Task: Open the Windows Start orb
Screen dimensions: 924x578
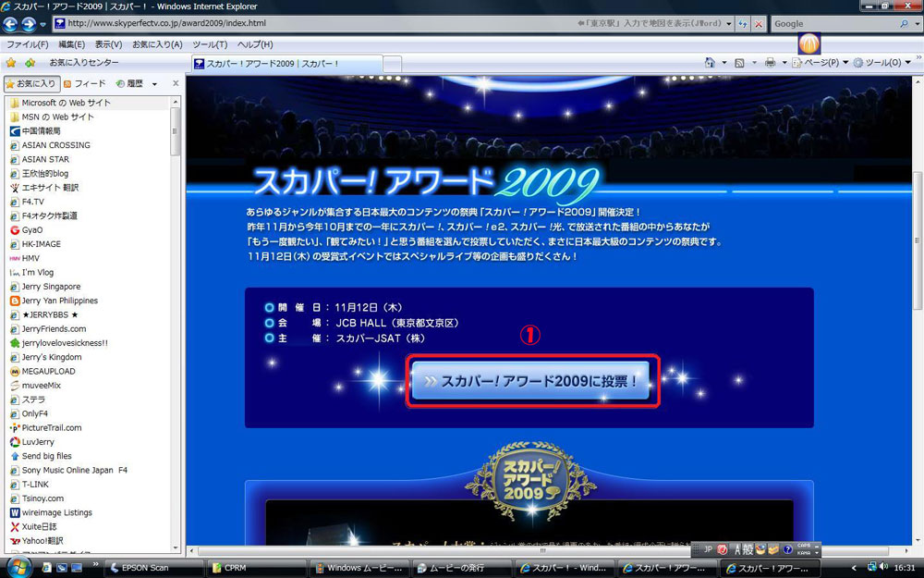Action: click(18, 568)
